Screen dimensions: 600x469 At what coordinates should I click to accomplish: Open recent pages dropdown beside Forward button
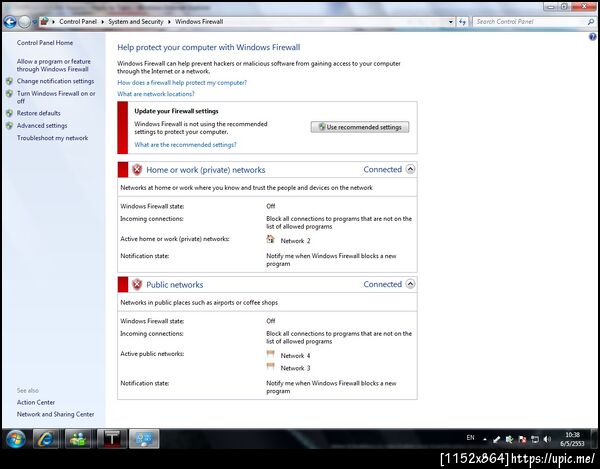[x=34, y=22]
